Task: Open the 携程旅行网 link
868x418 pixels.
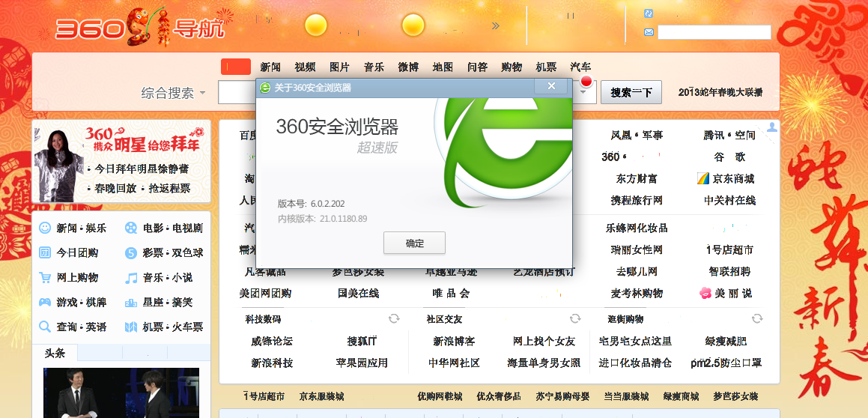Action: (637, 201)
